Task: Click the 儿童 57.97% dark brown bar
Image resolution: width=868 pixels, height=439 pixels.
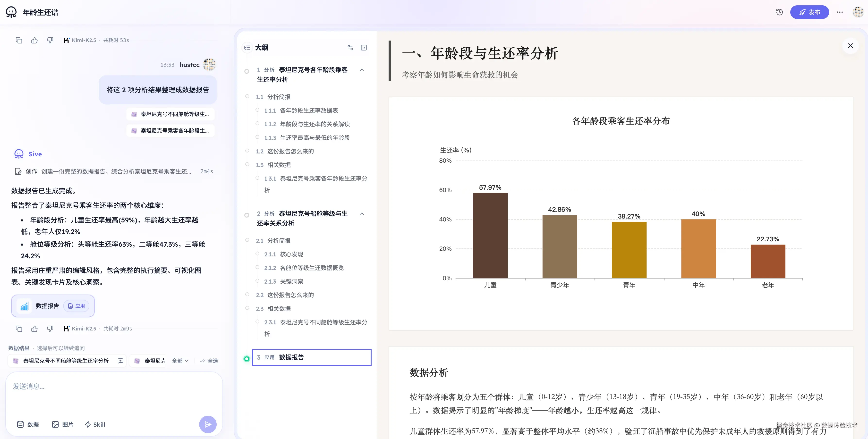Action: pos(490,235)
